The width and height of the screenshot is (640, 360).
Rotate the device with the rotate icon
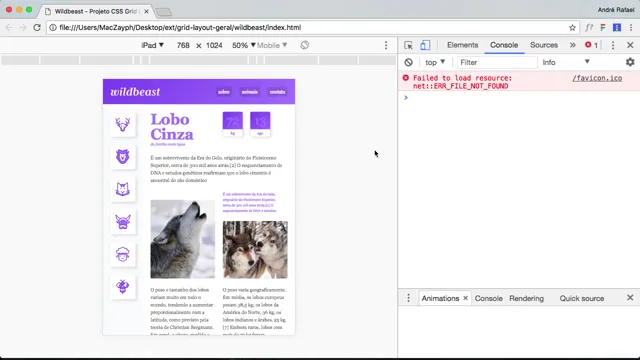tap(304, 45)
